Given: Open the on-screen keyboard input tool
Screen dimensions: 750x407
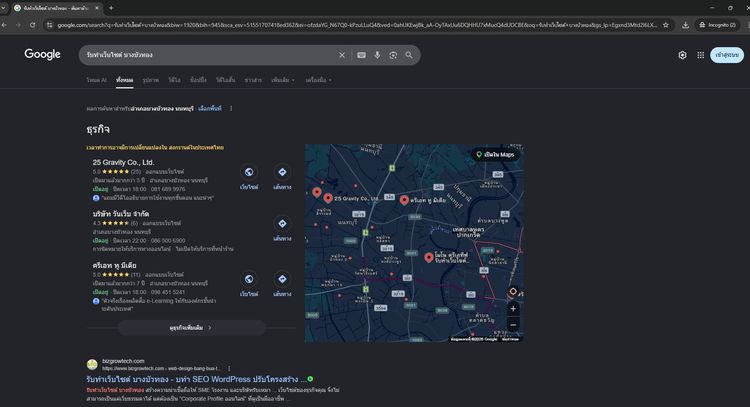Looking at the screenshot, I should 361,55.
